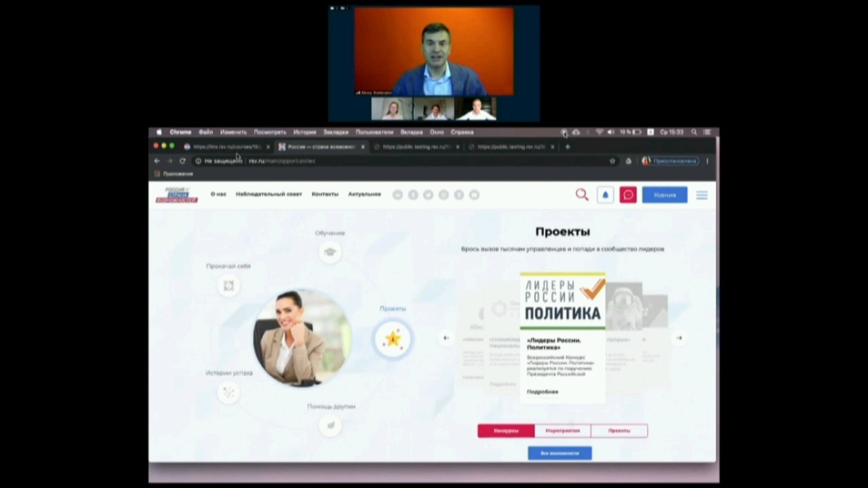868x488 pixels.
Task: Click the next arrow in projects carousel
Action: pyautogui.click(x=679, y=337)
